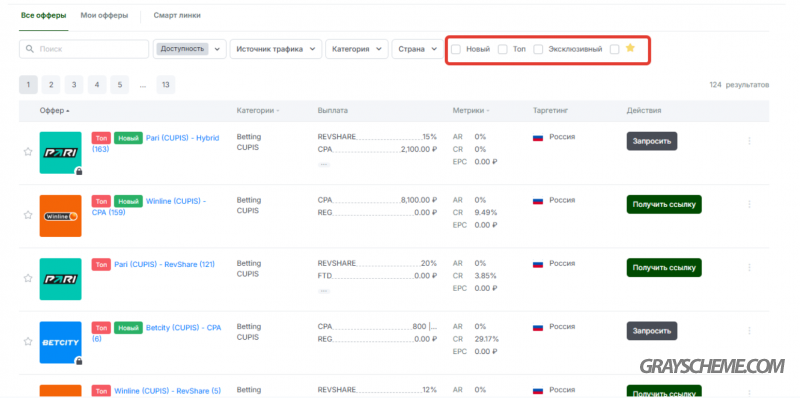Click Запросить for Betcity CPA offer
Viewport: 800px width, 398px height.
[652, 331]
